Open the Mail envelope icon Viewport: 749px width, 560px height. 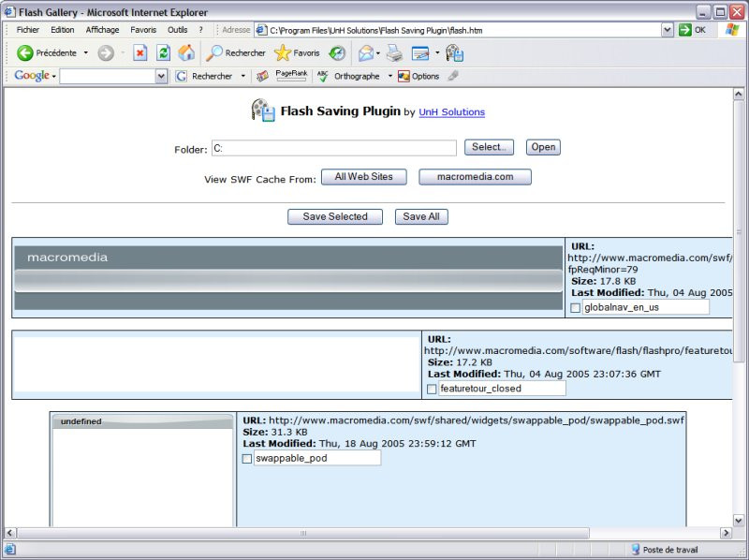click(365, 53)
